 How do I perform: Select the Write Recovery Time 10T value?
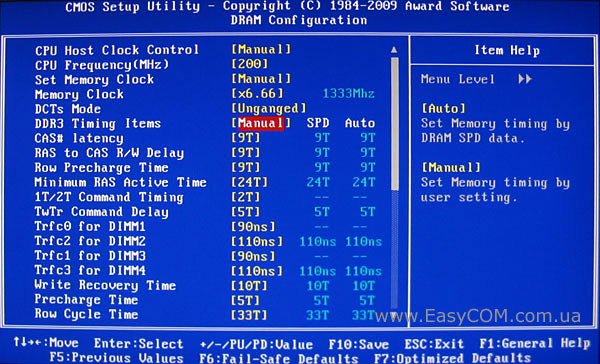pyautogui.click(x=249, y=286)
